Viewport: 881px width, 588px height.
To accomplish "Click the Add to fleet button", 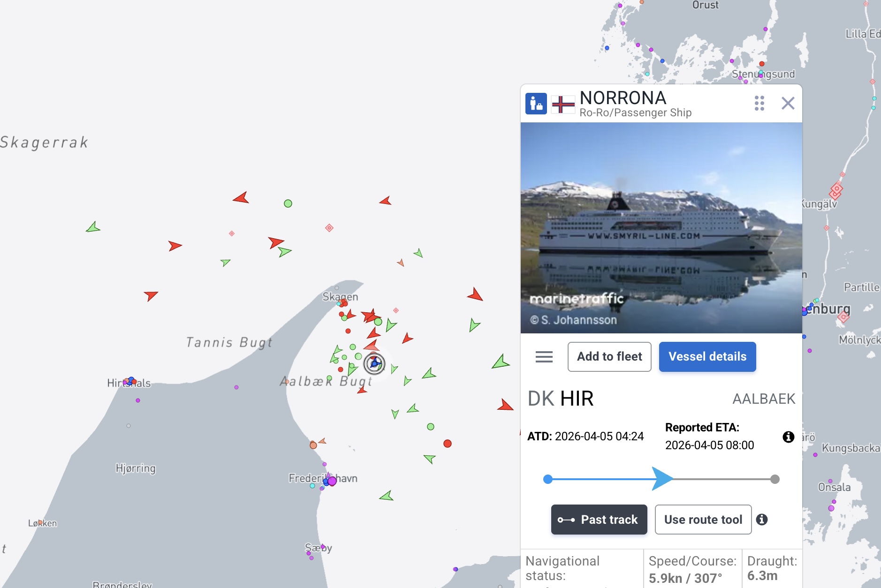I will tap(609, 357).
